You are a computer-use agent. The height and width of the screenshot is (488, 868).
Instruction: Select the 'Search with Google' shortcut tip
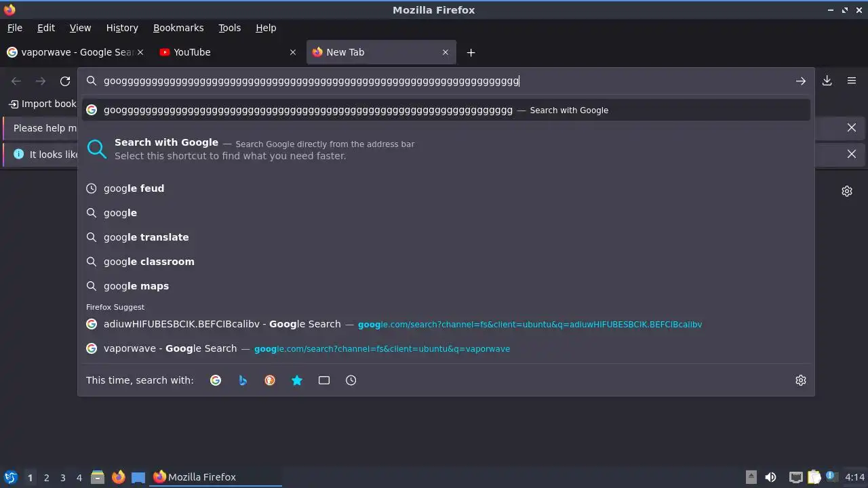[x=446, y=149]
